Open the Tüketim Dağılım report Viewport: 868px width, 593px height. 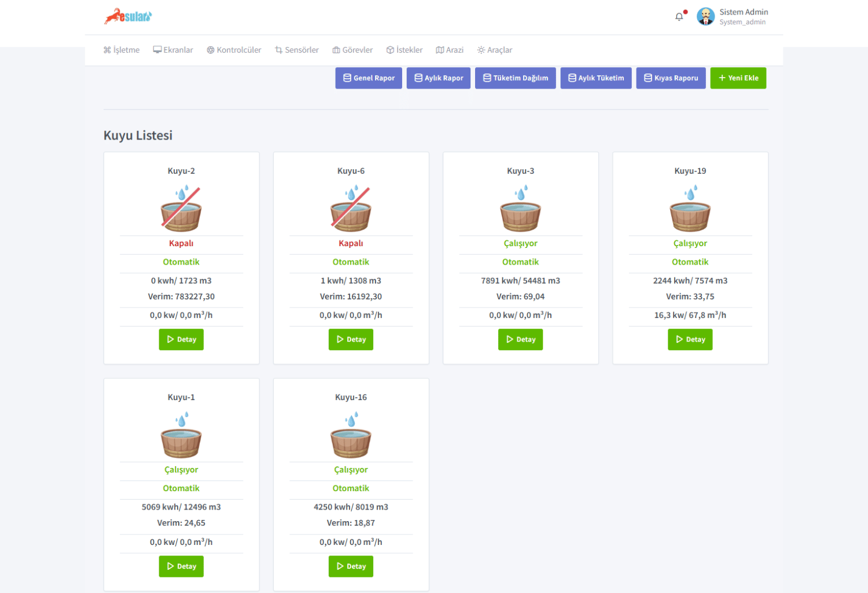point(515,78)
